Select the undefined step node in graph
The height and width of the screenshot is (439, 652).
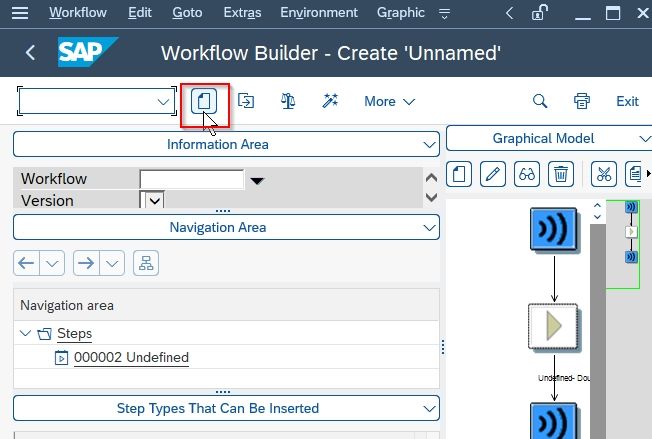click(x=553, y=326)
